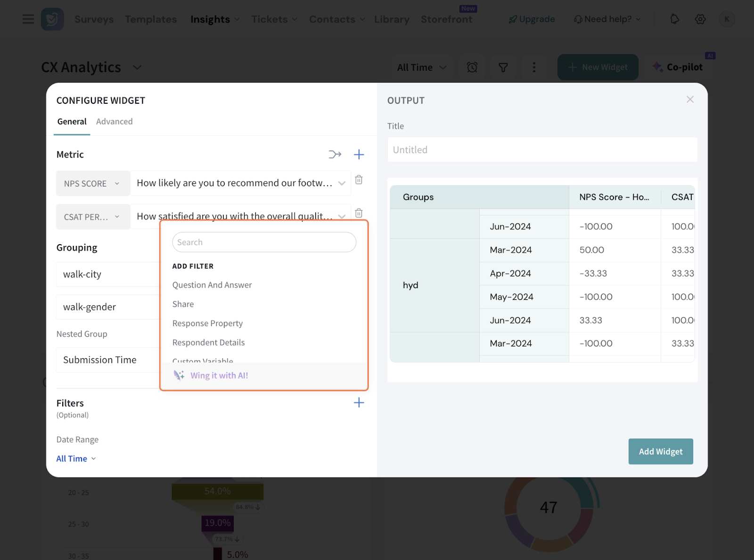The width and height of the screenshot is (754, 560).
Task: Click the Add Widget button
Action: pyautogui.click(x=660, y=452)
